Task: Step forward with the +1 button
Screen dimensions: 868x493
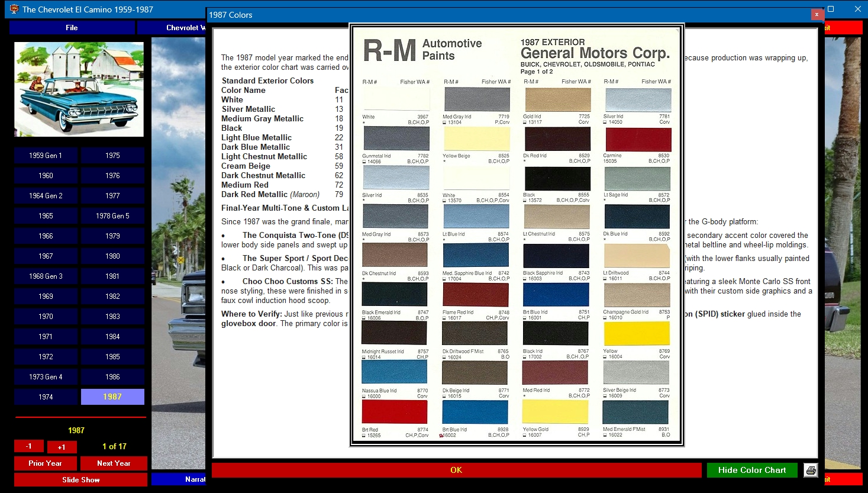Action: tap(62, 447)
